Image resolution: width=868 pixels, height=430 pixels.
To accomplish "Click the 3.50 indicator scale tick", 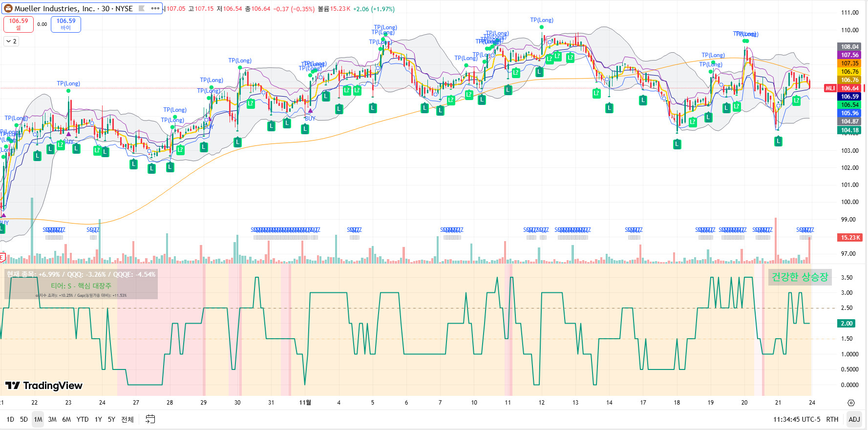I will 847,278.
